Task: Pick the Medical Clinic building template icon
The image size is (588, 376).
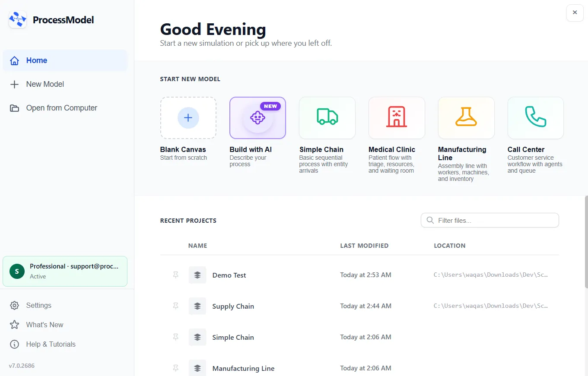Action: tap(397, 117)
